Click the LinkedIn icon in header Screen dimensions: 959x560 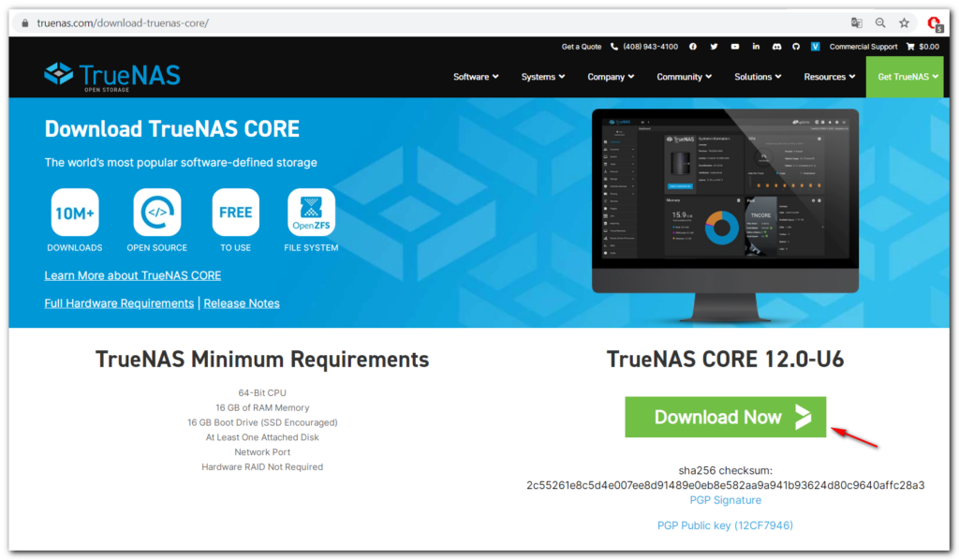coord(756,47)
